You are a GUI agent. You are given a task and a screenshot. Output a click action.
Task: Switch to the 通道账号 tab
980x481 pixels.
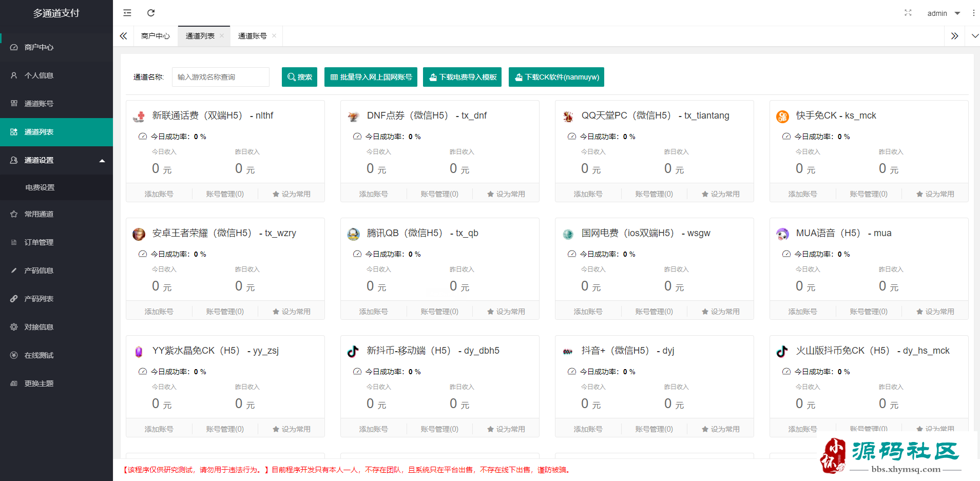click(x=252, y=36)
